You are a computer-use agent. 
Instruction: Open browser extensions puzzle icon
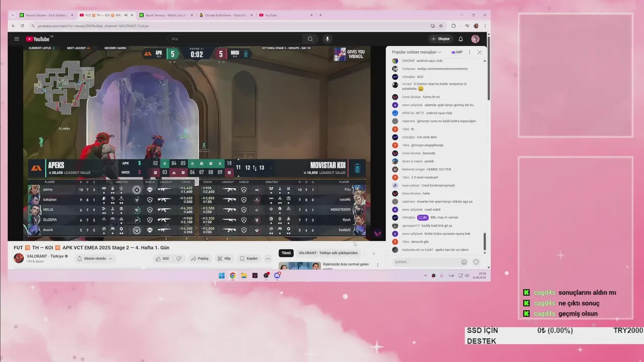[453, 26]
